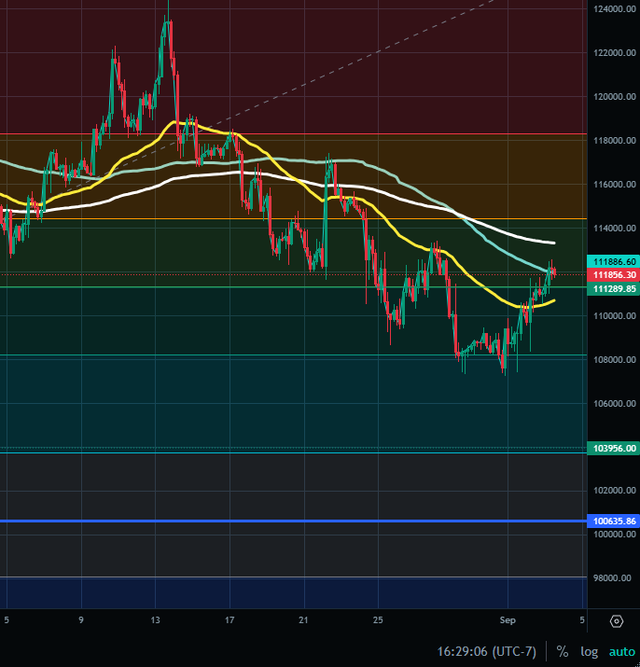640x667 pixels.
Task: Click the 25 date label on time axis
Action: tap(378, 620)
